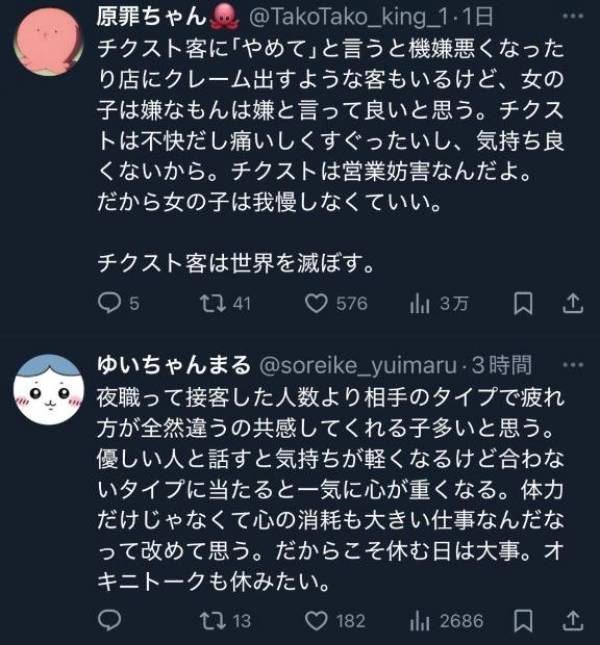Retweet the post with 13 reposts
Viewport: 600px width, 645px height.
point(213,621)
